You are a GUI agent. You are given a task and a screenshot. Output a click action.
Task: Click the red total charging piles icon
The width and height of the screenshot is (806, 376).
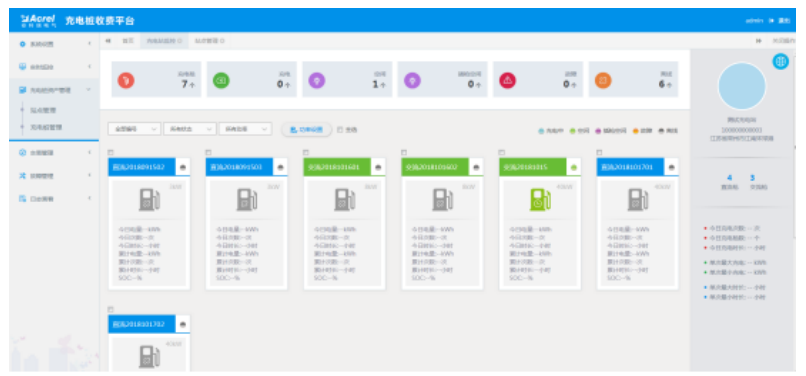[x=126, y=80]
